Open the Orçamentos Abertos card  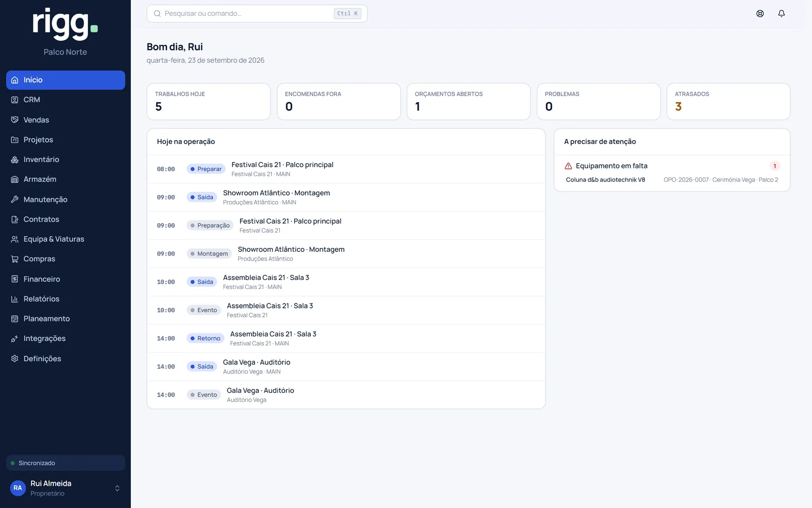468,102
